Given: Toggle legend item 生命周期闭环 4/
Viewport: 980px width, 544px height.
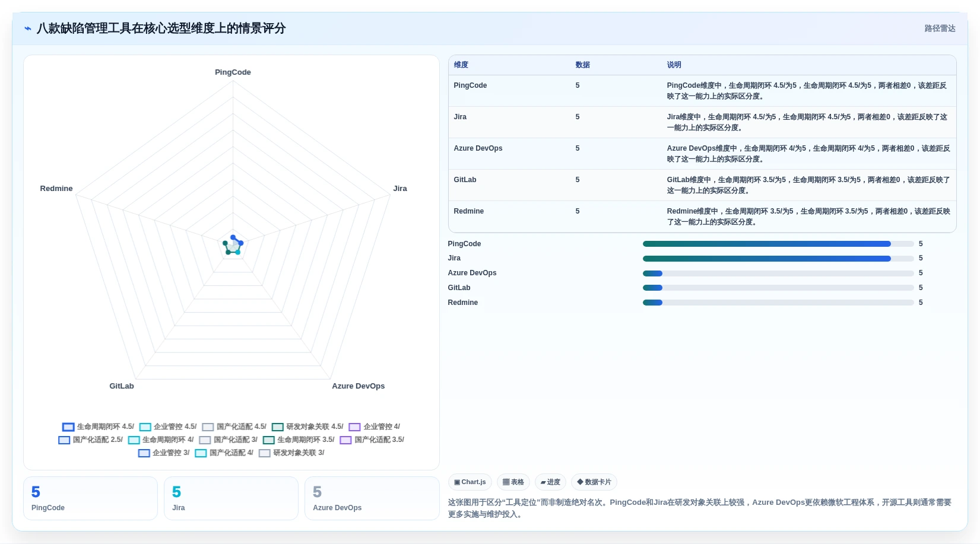Looking at the screenshot, I should click(x=161, y=440).
